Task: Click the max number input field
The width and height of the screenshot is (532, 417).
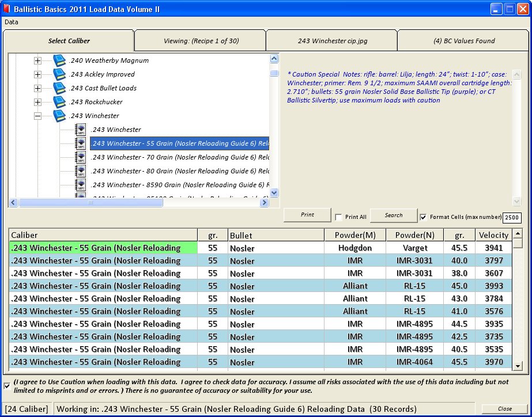Action: point(511,218)
